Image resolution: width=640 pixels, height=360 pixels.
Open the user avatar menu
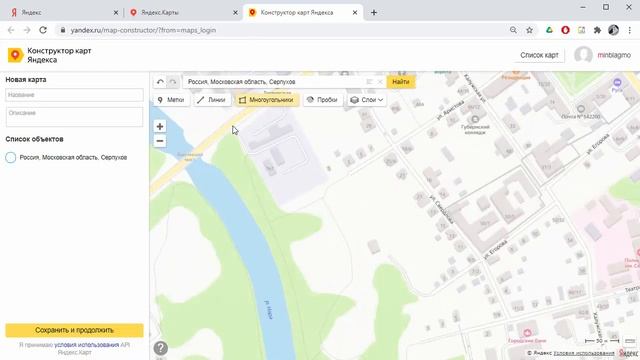(x=583, y=55)
